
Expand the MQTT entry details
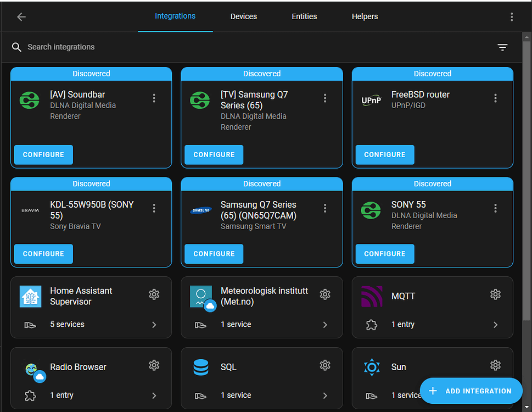click(496, 325)
